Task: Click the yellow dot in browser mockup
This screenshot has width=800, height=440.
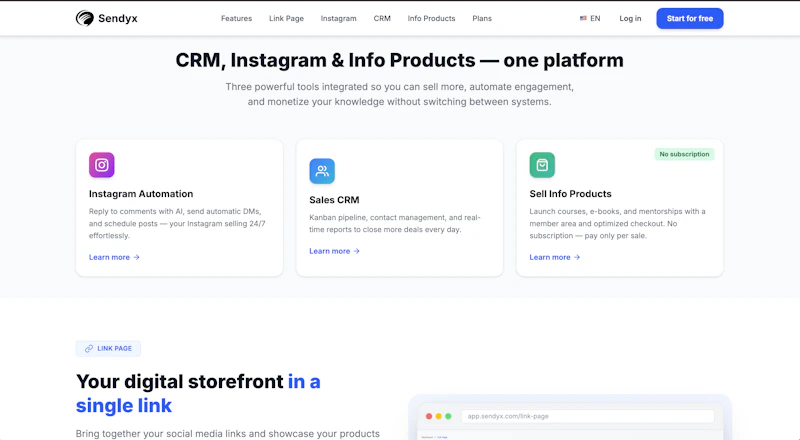Action: click(x=439, y=417)
